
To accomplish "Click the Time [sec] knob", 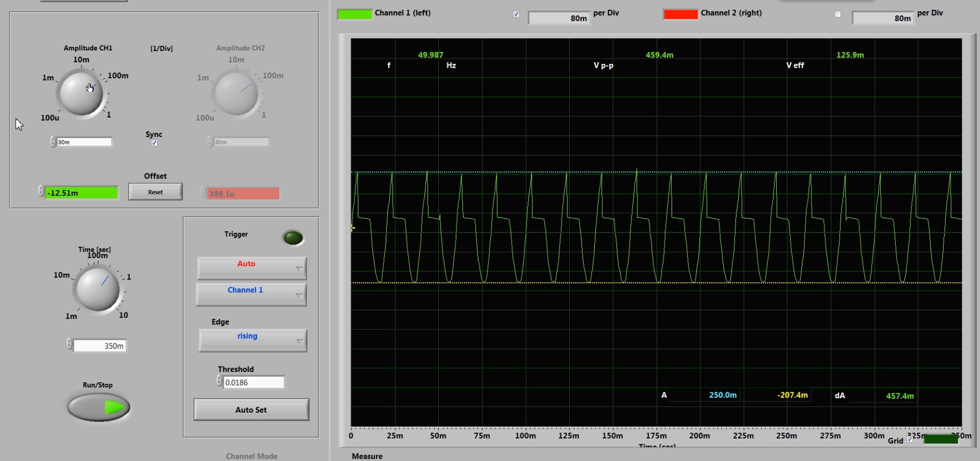I will pos(98,289).
